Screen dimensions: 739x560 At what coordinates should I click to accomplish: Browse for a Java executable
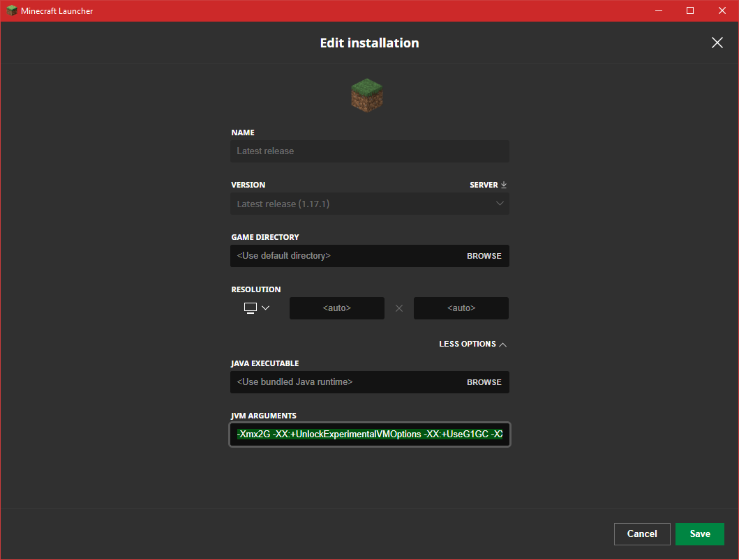tap(484, 382)
